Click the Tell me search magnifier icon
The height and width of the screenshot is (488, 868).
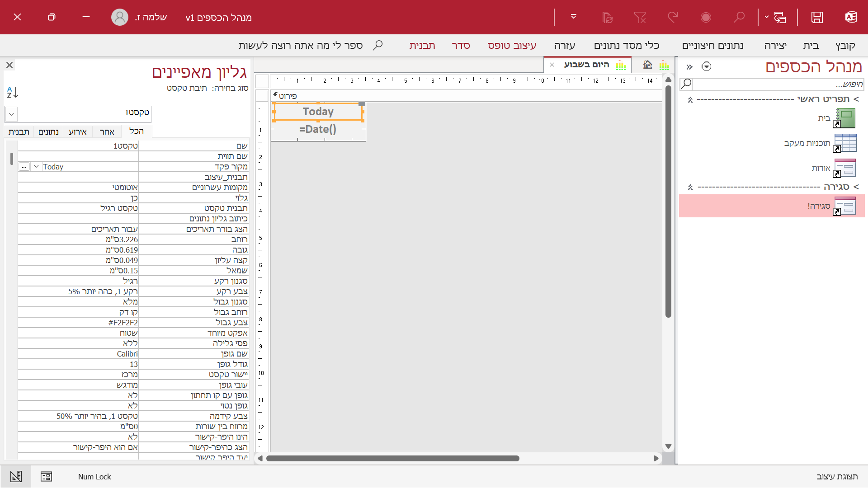point(377,45)
